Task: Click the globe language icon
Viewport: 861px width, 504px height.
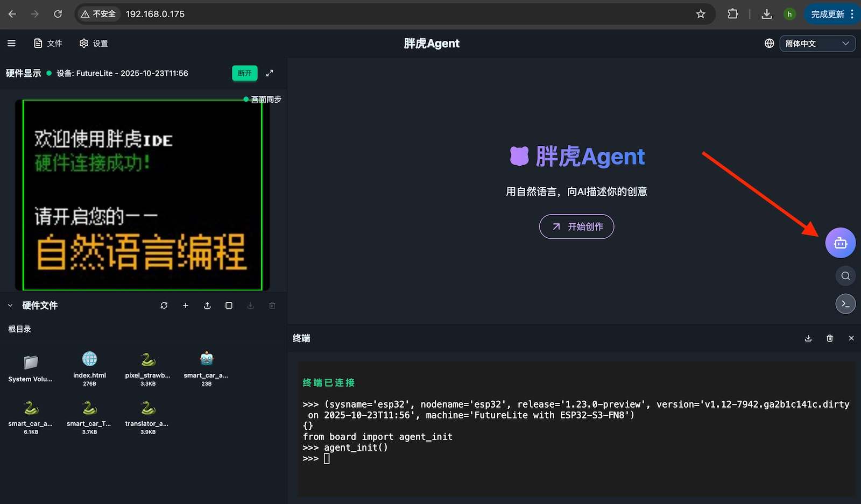Action: click(x=769, y=43)
